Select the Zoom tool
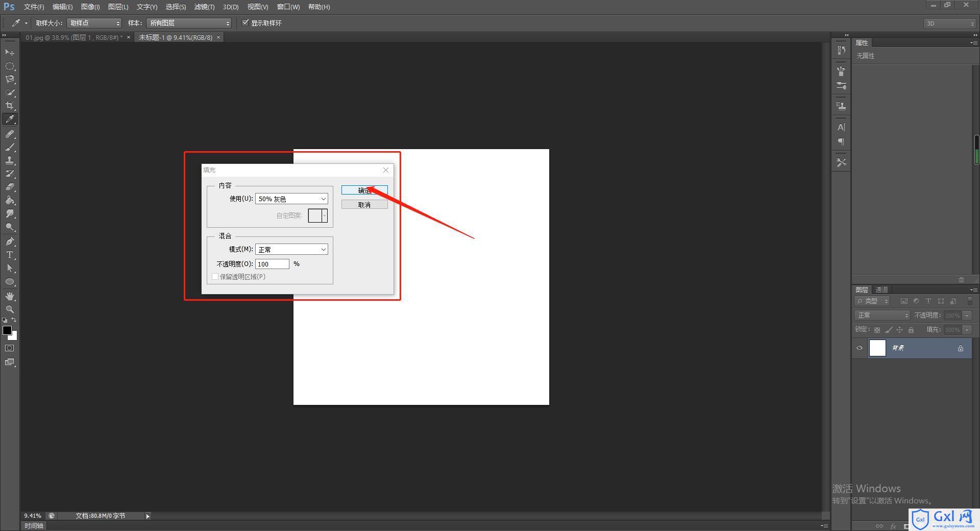 (10, 309)
